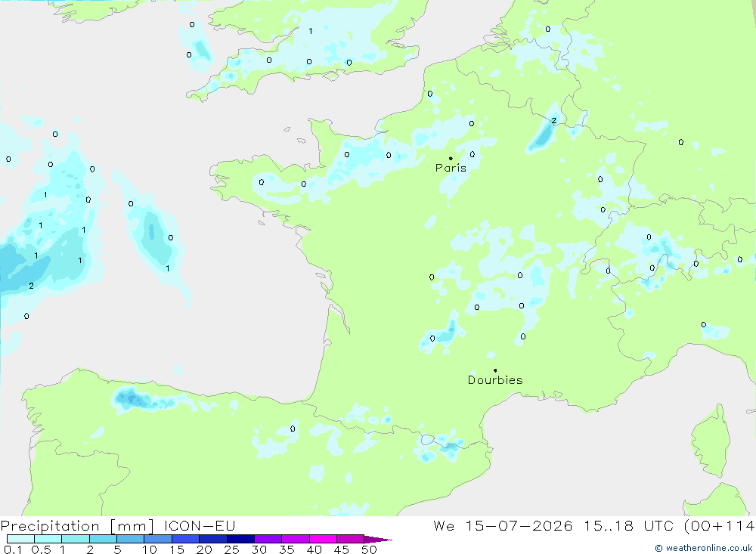The width and height of the screenshot is (756, 554).
Task: Click the legend label '15'
Action: point(177,549)
